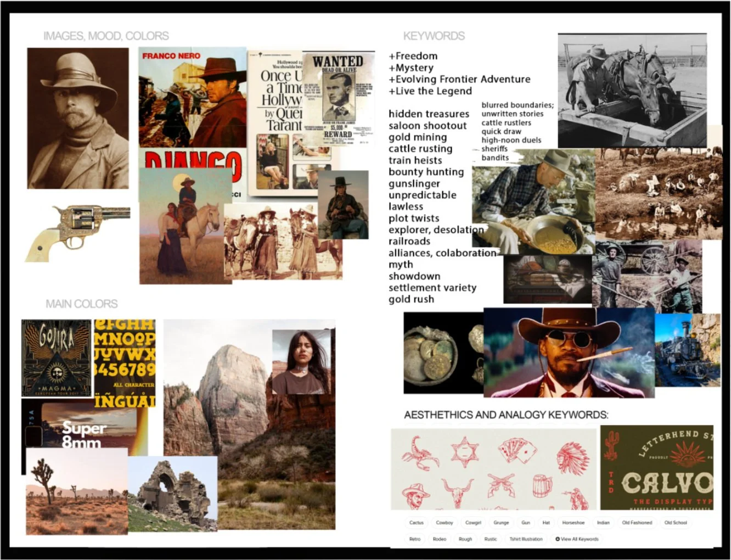Click the '+Freedom' keyword

point(413,56)
